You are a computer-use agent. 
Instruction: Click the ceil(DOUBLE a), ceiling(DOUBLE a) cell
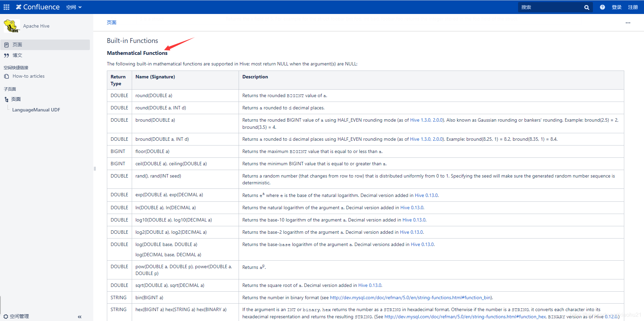185,164
